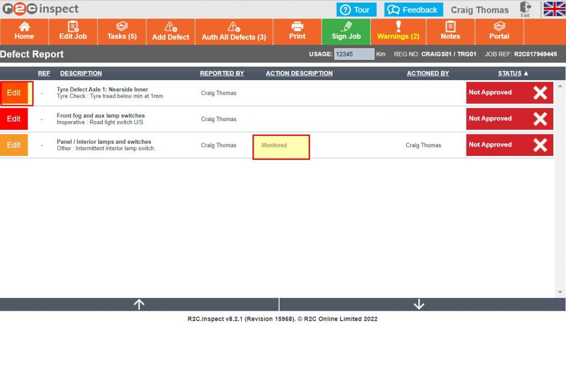Click the Auth All Defects (3) icon
Image resolution: width=566 pixels, height=392 pixels.
pos(234,32)
